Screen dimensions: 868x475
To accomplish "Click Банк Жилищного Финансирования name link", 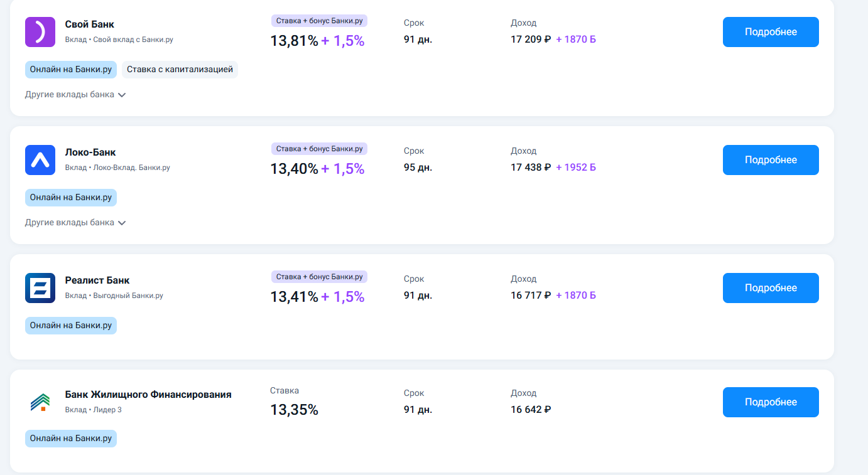I will [x=148, y=395].
